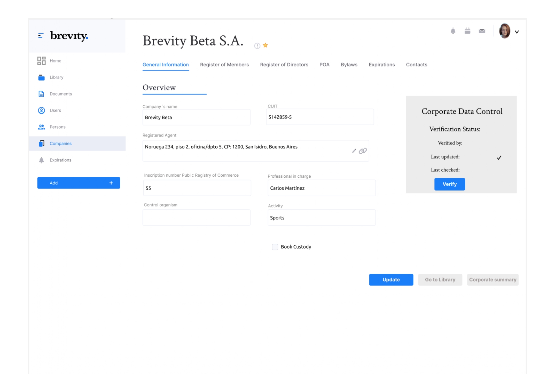Image resolution: width=555 pixels, height=392 pixels.
Task: Click the CUIT input field
Action: click(x=320, y=117)
